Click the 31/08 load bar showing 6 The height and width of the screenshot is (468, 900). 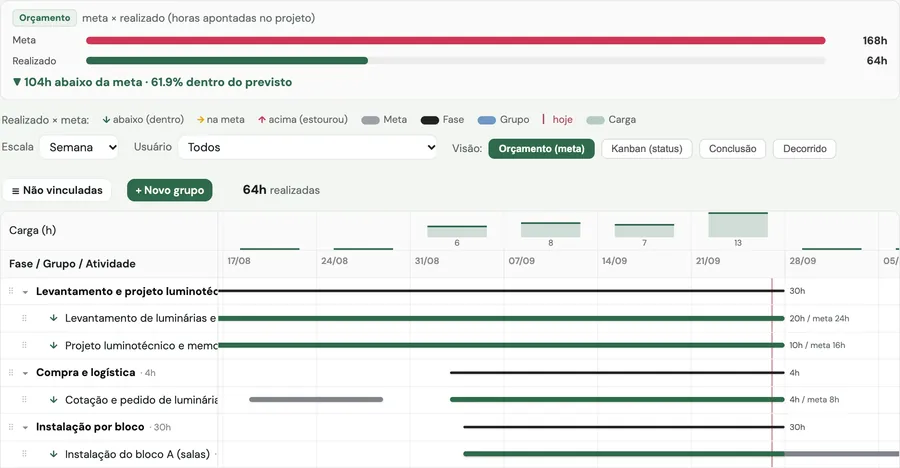click(x=457, y=231)
